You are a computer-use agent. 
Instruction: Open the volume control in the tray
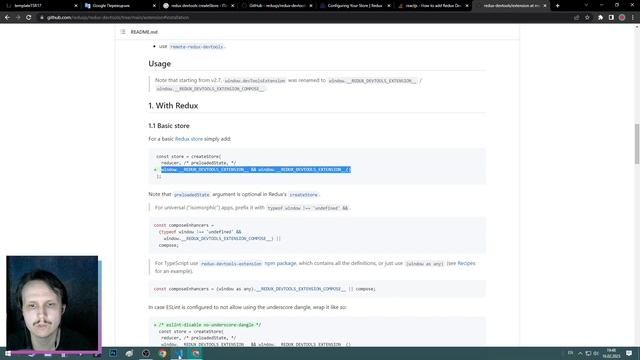(x=596, y=353)
